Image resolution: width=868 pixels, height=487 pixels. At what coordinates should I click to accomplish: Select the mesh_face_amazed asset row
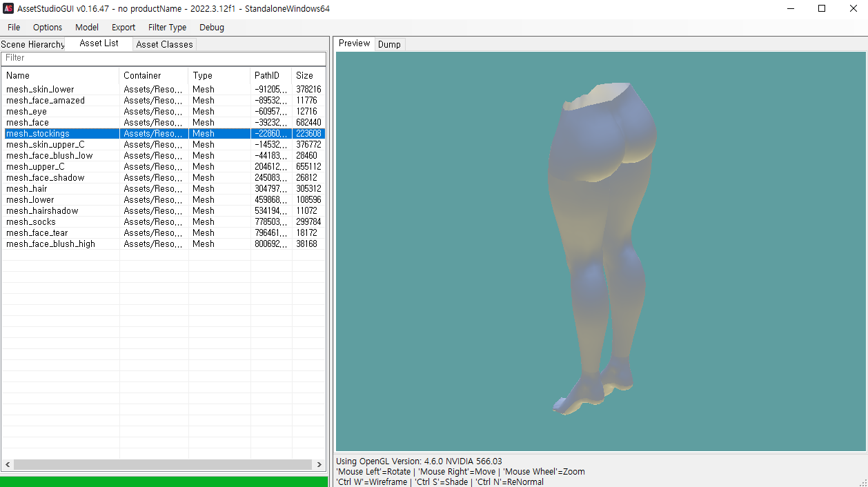coord(164,101)
